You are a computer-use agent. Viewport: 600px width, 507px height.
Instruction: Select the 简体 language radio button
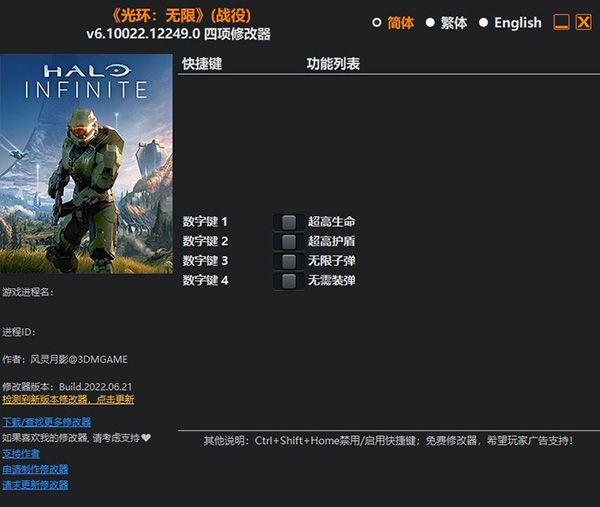pyautogui.click(x=377, y=22)
